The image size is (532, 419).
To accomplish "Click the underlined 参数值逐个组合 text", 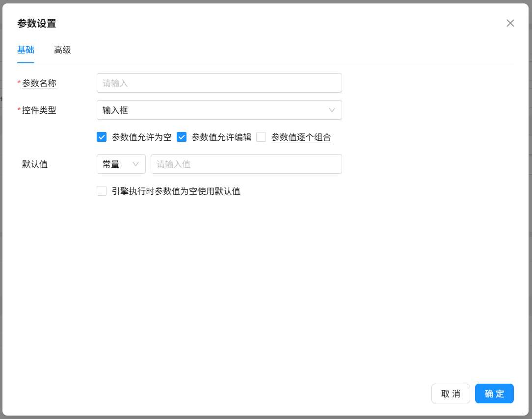I will pos(301,137).
